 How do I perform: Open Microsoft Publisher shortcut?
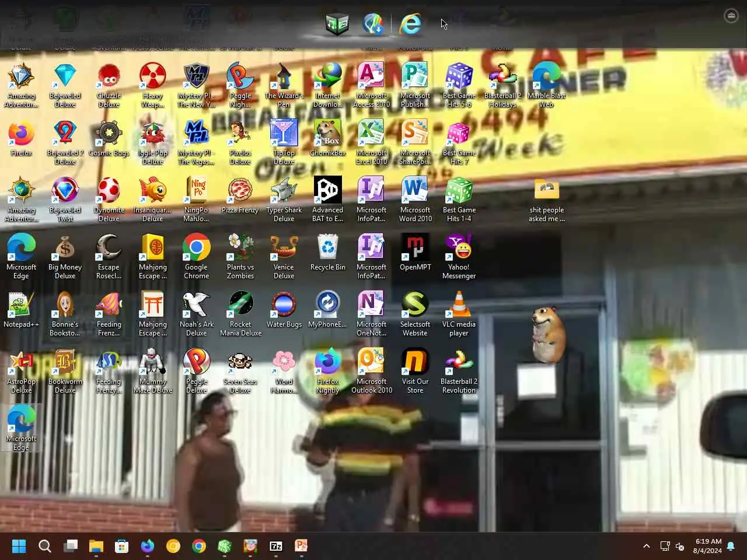416,86
